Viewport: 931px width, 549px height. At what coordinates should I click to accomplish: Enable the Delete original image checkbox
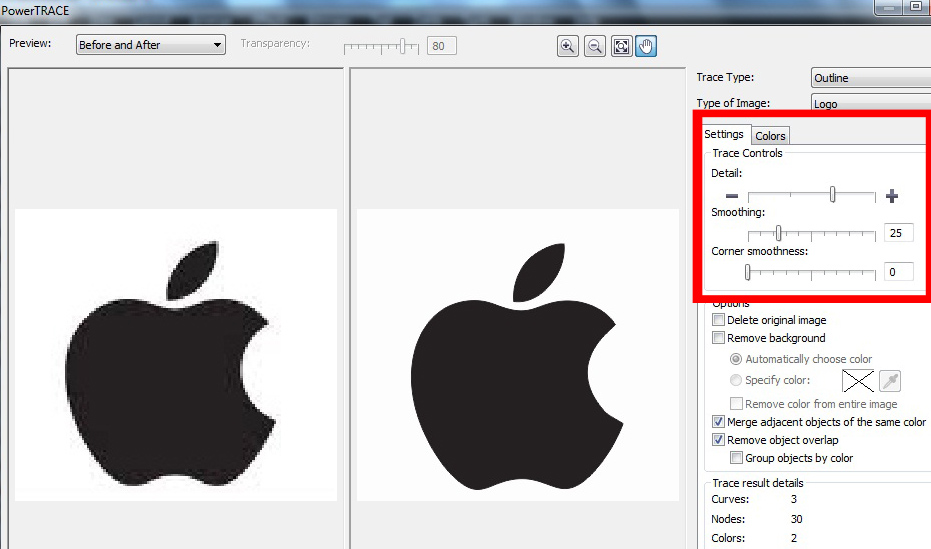pyautogui.click(x=718, y=320)
